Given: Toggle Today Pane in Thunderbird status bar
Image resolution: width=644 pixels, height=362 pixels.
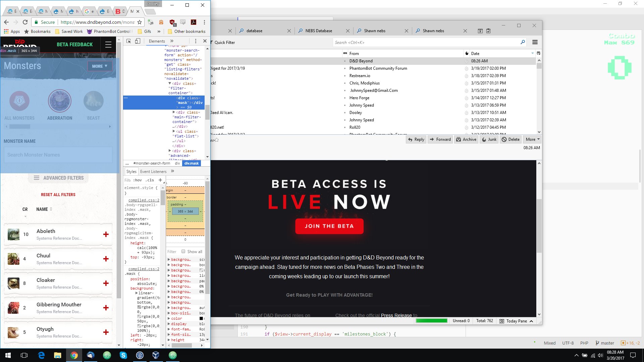Looking at the screenshot, I should [516, 321].
